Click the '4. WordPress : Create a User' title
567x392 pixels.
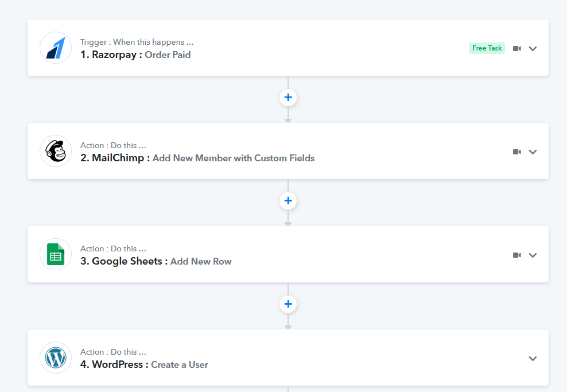[x=144, y=364]
